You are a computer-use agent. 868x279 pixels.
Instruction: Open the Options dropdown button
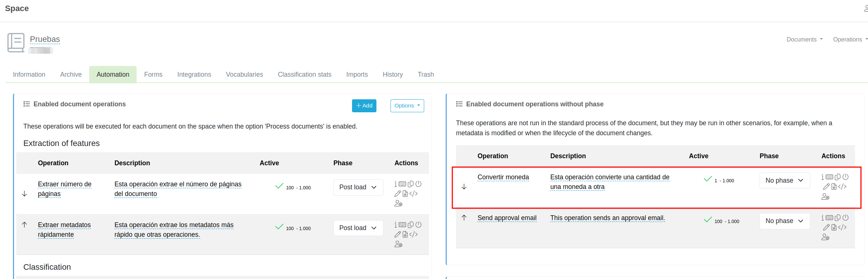point(407,106)
